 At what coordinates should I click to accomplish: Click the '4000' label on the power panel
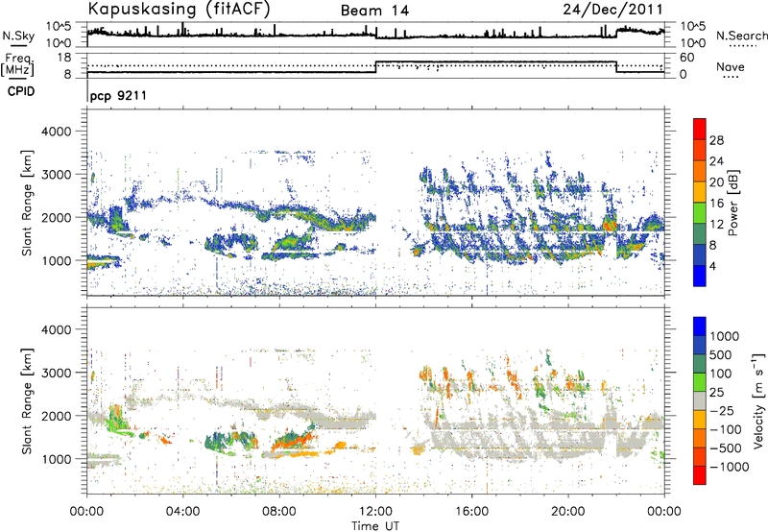(x=57, y=132)
